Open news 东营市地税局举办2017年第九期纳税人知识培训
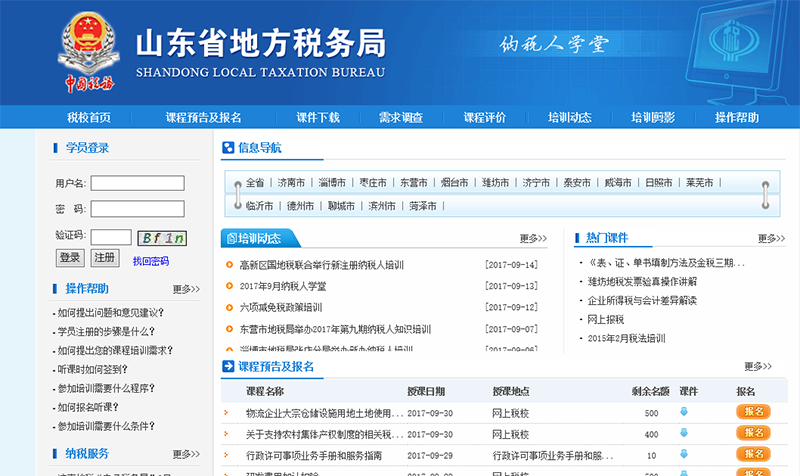Screen dimensions: 800x476 point(335,329)
